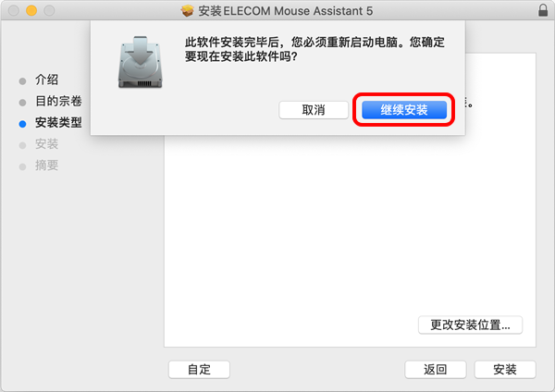Select the 安装类型 step in sidebar
555x392 pixels.
tap(58, 122)
